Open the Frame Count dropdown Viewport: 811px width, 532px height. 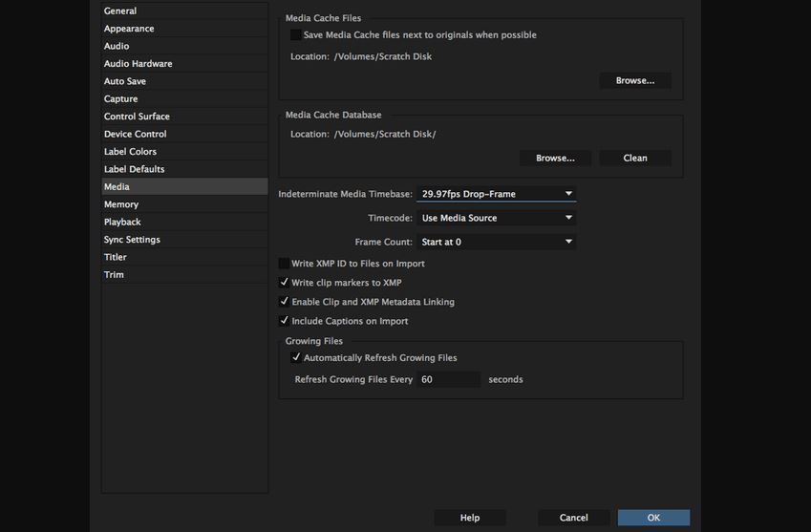pyautogui.click(x=496, y=242)
